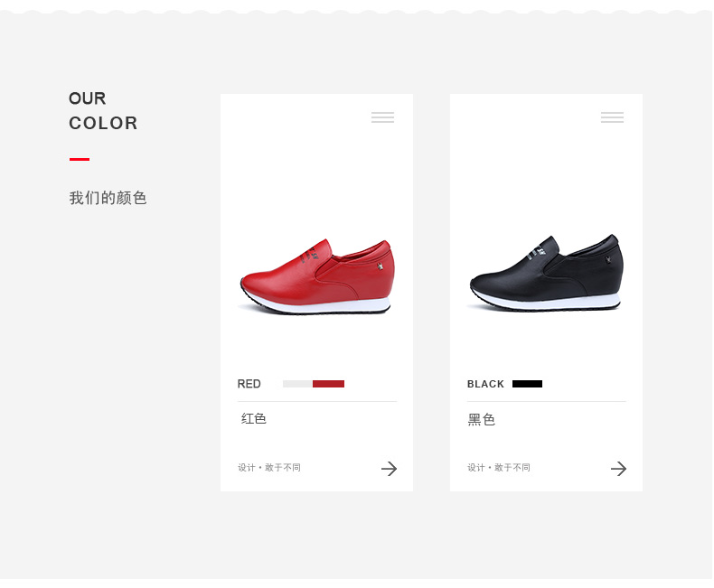The image size is (714, 588).
Task: Select the black shoe product image
Action: point(546,273)
